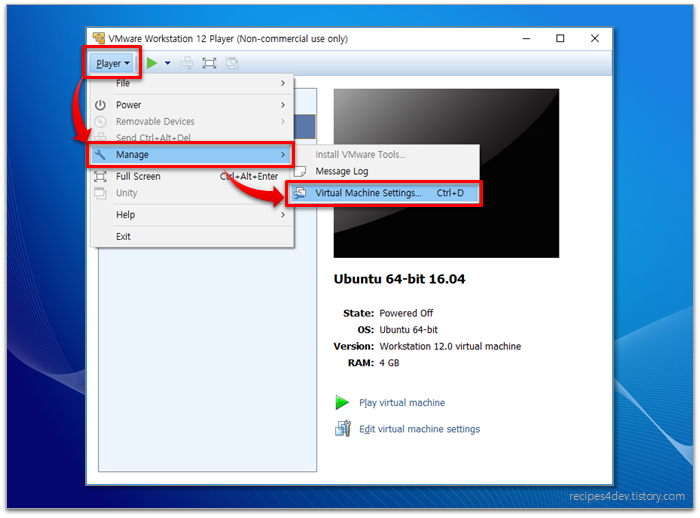
Task: Click the green Play virtual machine toolbar icon
Action: pyautogui.click(x=152, y=63)
